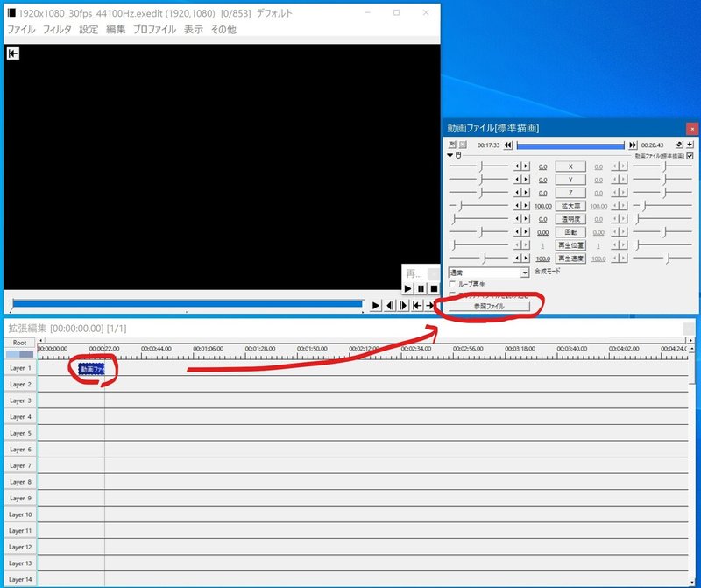
Task: Toggle visibility of Layer 2
Action: pyautogui.click(x=20, y=384)
